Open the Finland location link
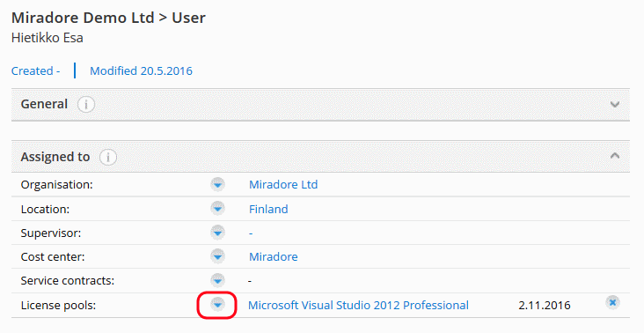The image size is (644, 333). click(268, 209)
